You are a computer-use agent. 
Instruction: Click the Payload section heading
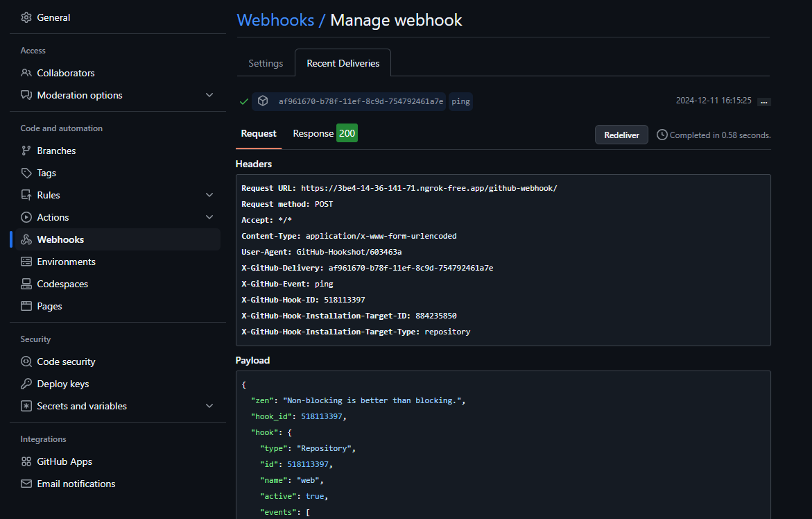click(x=252, y=361)
